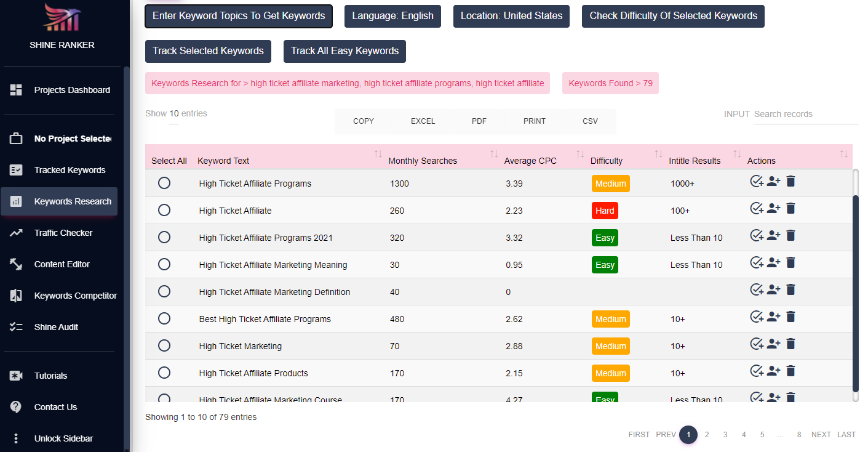Open the Location: United States selector

click(511, 16)
